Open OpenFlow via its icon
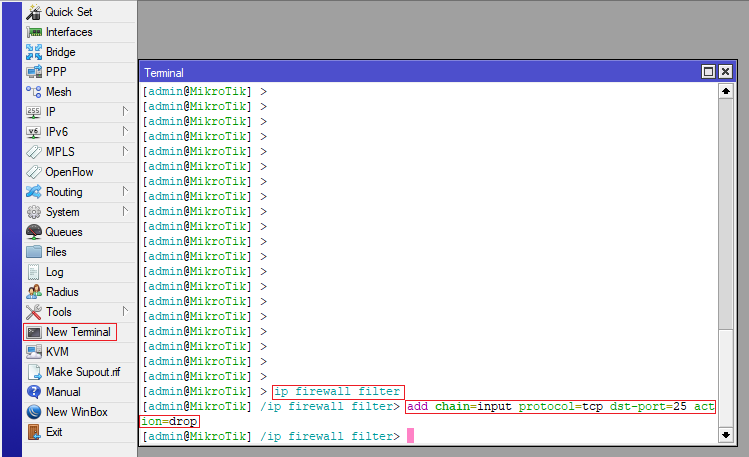The height and width of the screenshot is (457, 749). pos(34,172)
